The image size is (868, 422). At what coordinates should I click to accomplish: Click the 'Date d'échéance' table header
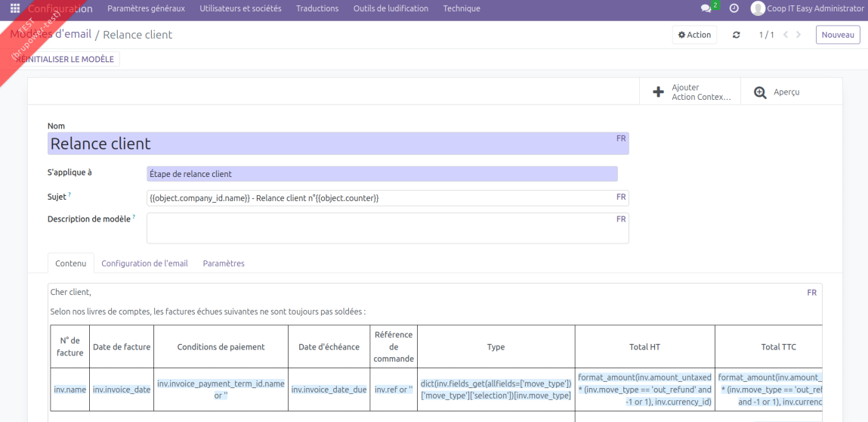coord(329,346)
